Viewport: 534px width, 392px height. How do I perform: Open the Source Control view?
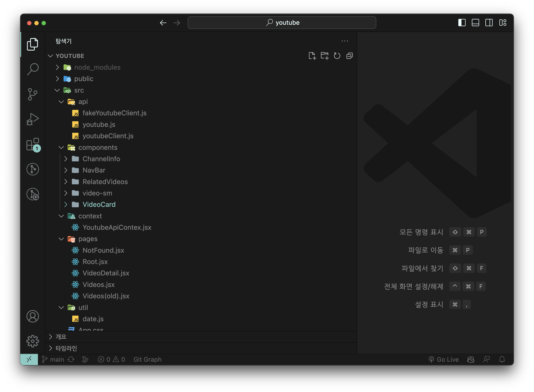(33, 94)
